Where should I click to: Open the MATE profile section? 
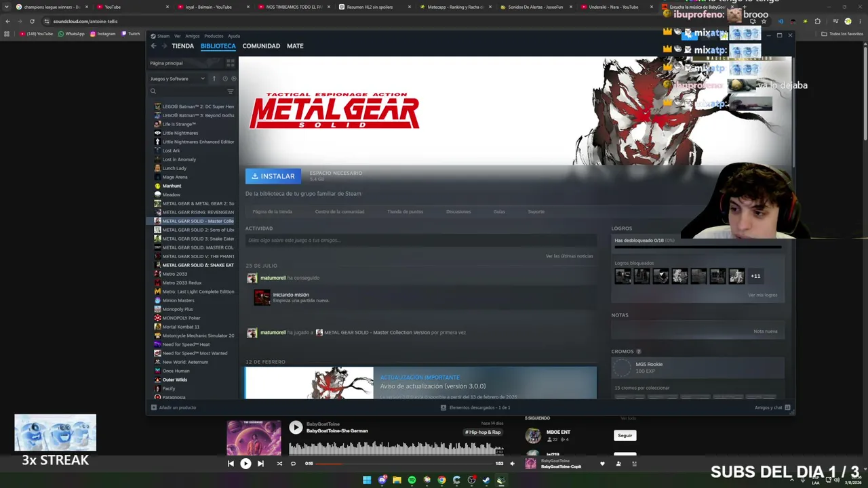(x=295, y=46)
